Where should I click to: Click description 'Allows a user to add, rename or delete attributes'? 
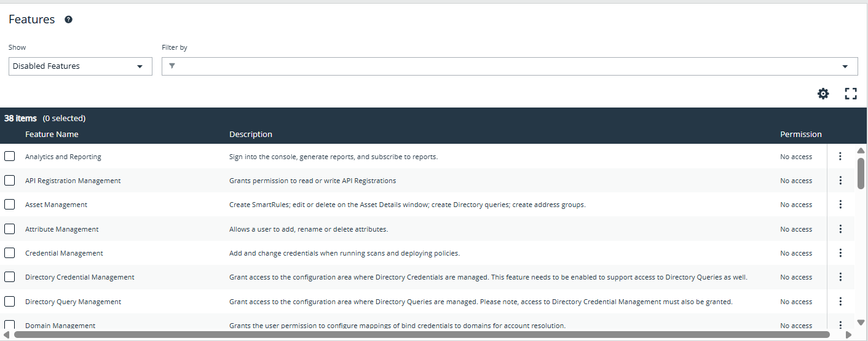tap(309, 229)
